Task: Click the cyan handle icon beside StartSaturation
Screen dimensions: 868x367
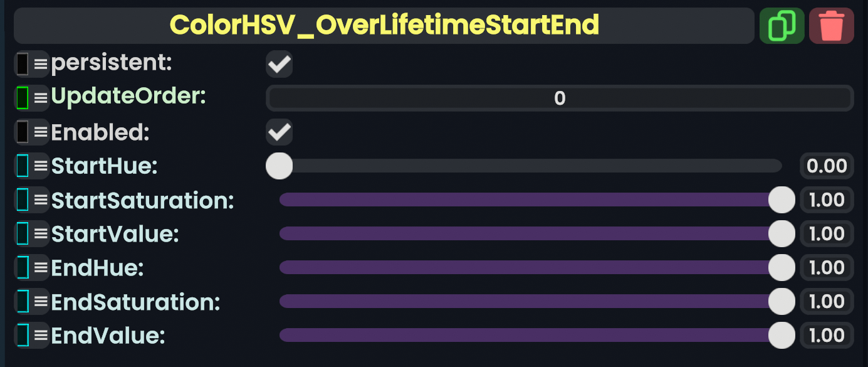Action: point(23,199)
